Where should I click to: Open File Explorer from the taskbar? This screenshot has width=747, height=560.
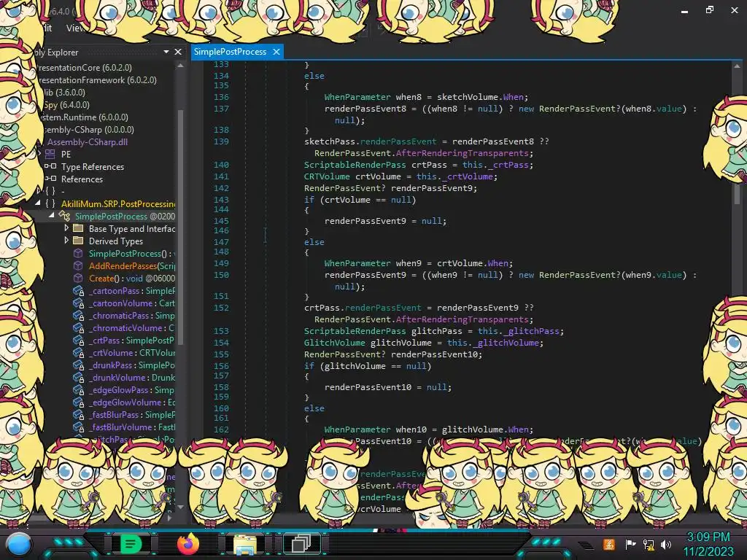[x=245, y=545]
